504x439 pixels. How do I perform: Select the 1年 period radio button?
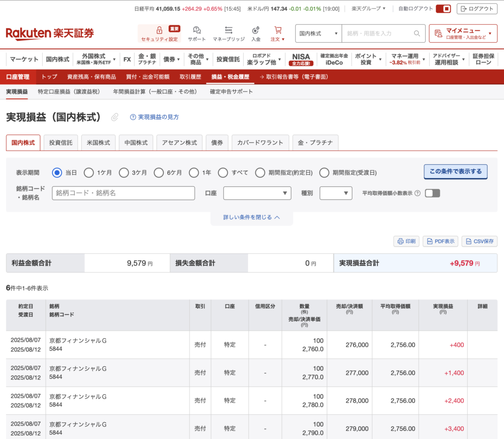click(194, 173)
